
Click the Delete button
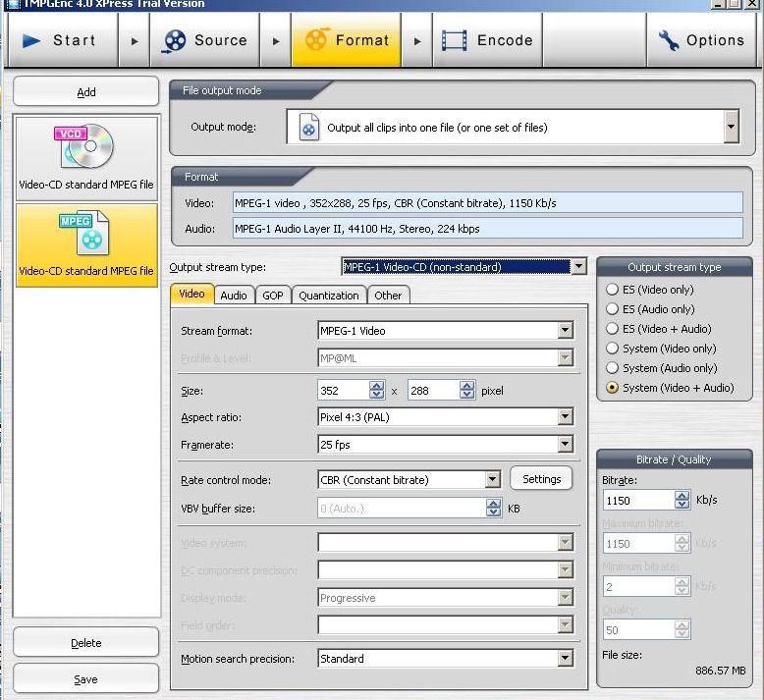(86, 642)
